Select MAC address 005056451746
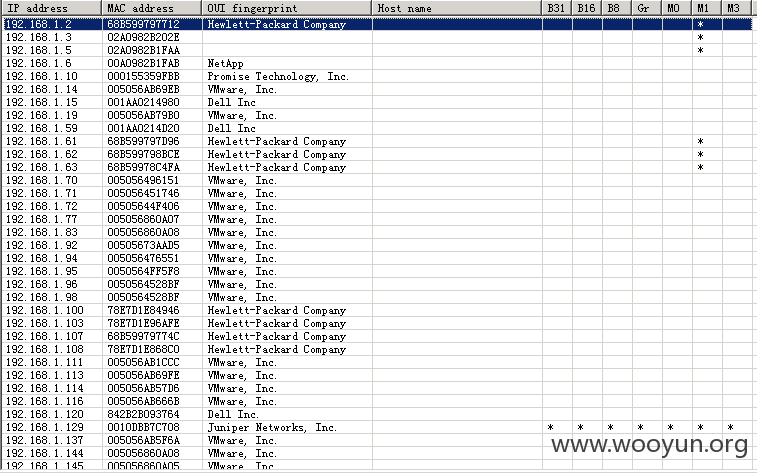757x473 pixels. coord(143,194)
